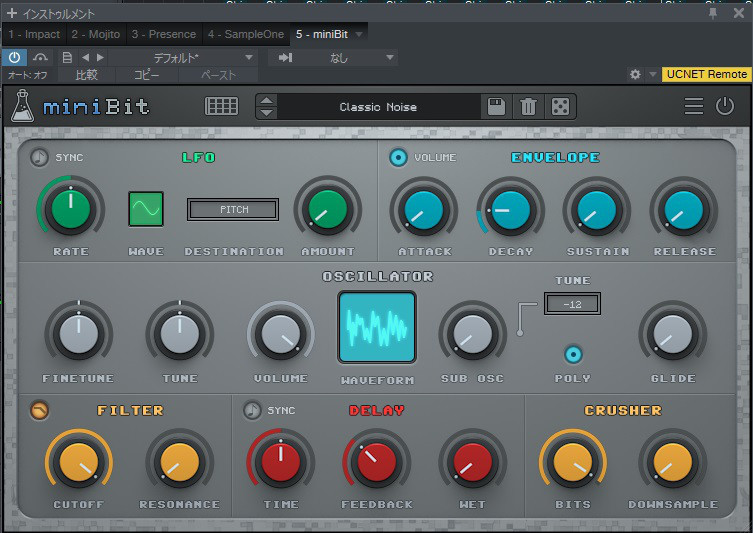753x533 pixels.
Task: Click the Envelope Release knob
Action: (x=684, y=210)
